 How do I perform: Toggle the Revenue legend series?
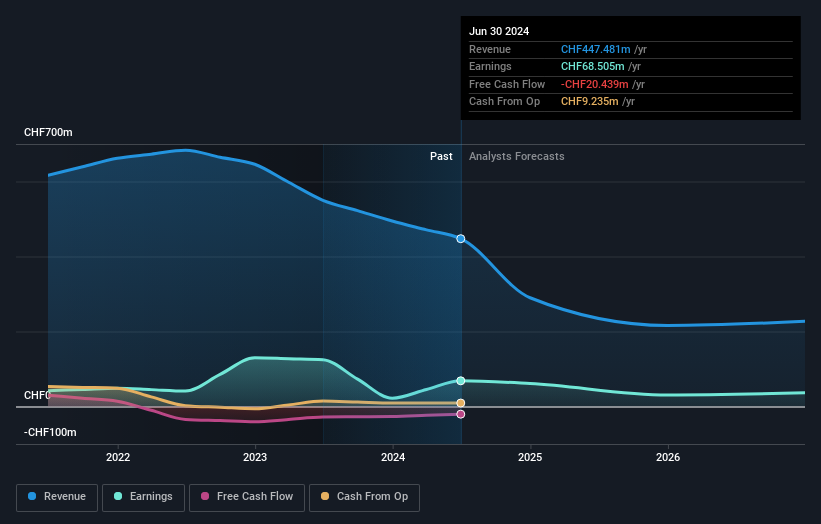pos(57,497)
